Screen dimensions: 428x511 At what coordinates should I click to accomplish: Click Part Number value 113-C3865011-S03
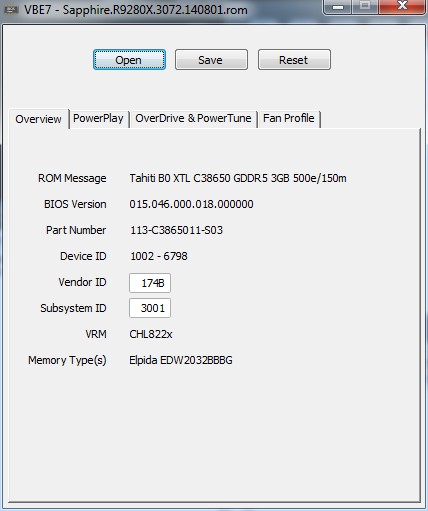tap(176, 230)
